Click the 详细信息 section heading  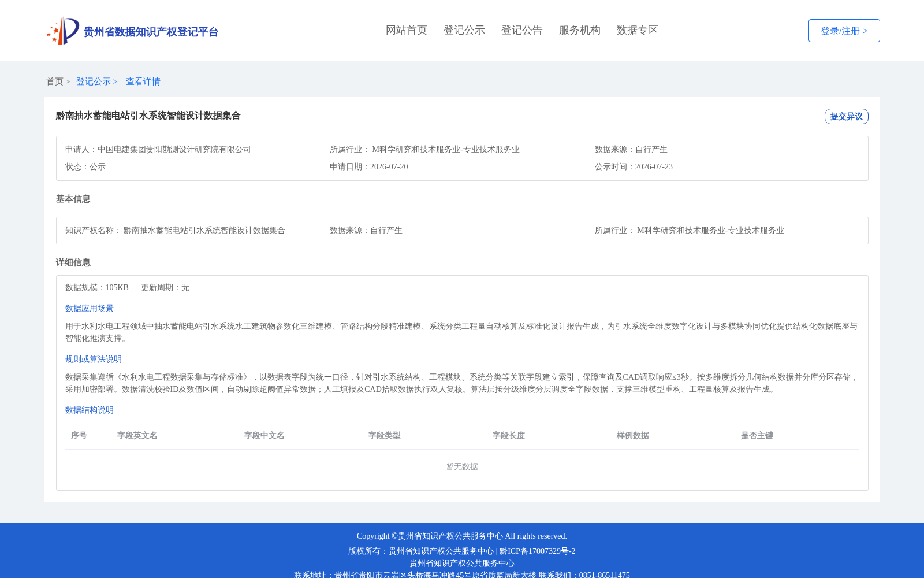tap(73, 262)
